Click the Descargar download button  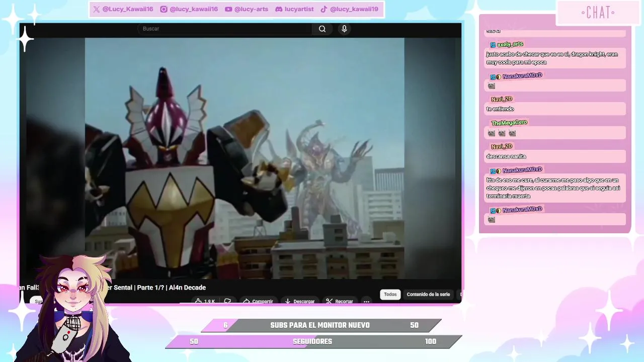point(299,301)
